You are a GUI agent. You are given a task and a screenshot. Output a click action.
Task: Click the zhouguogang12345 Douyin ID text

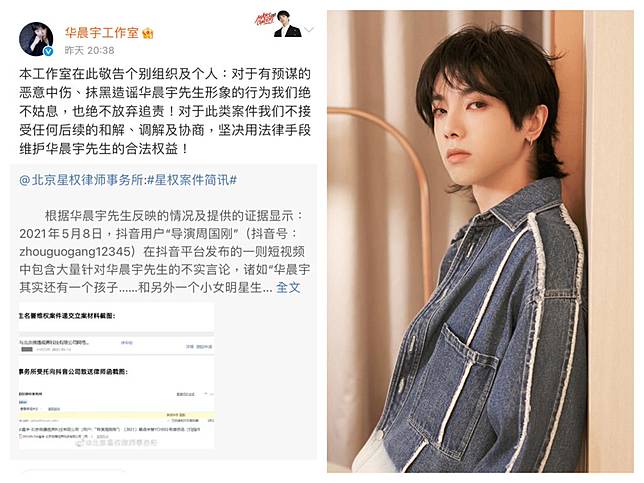click(x=76, y=251)
